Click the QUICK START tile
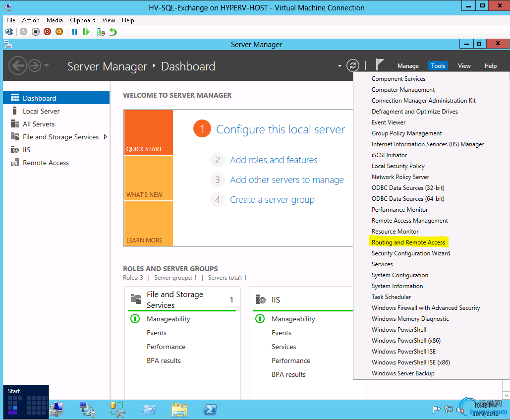Screen dimensions: 510x420 pyautogui.click(x=148, y=132)
